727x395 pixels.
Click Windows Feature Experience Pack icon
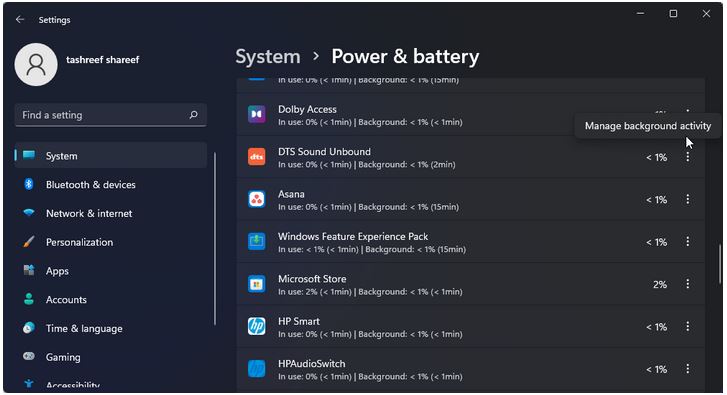point(256,242)
